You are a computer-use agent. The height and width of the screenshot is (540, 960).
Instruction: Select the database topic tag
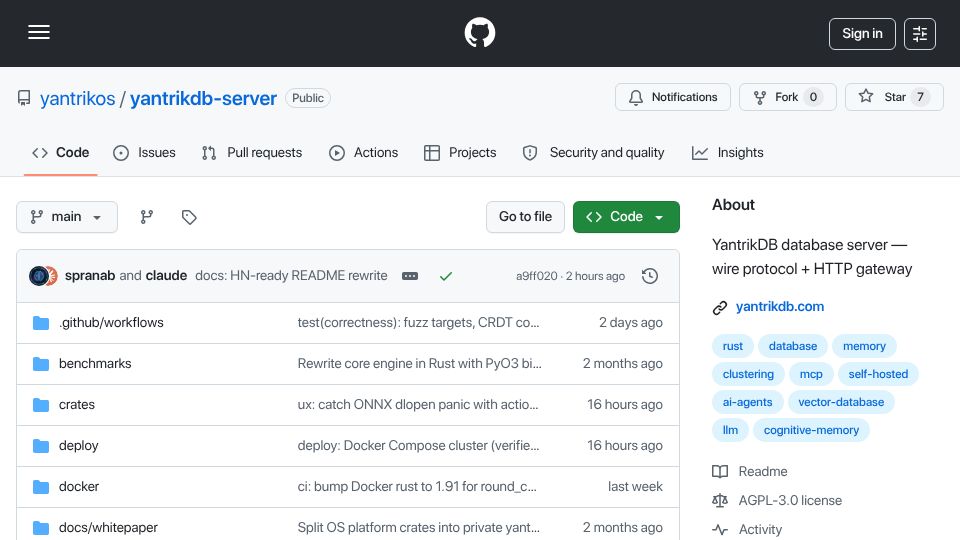(x=793, y=347)
